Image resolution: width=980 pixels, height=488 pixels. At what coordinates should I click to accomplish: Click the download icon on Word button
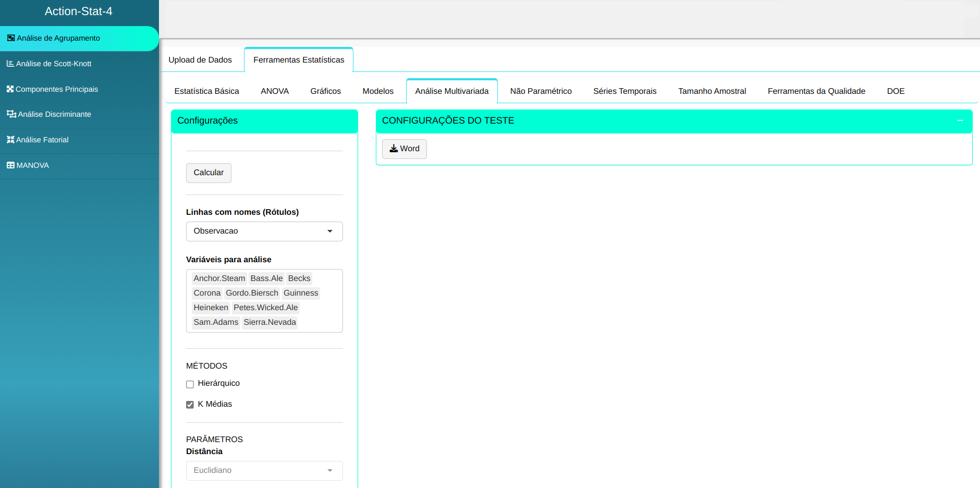(x=394, y=149)
